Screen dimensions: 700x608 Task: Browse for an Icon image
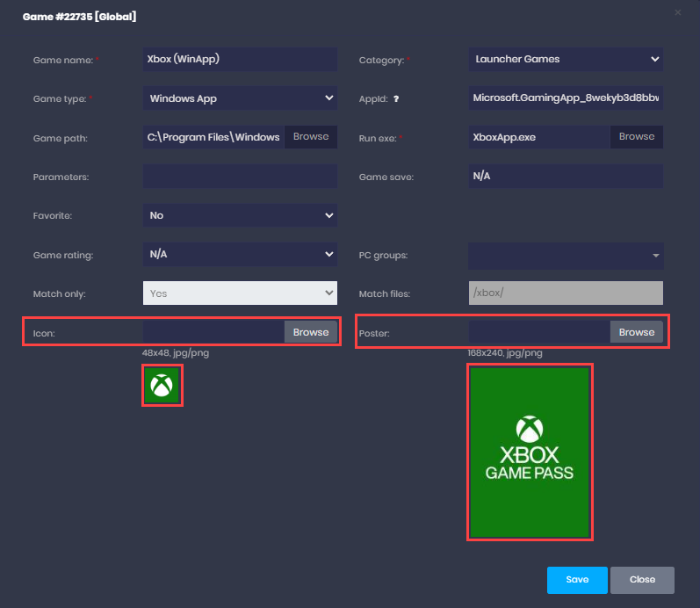(311, 332)
